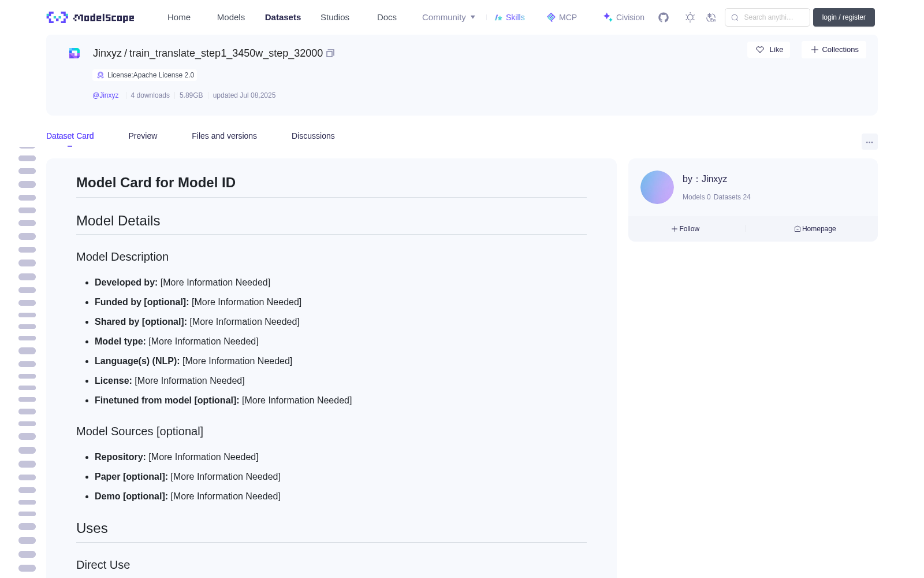Open the ModelScope logo home link
The width and height of the screenshot is (924, 578).
(90, 17)
